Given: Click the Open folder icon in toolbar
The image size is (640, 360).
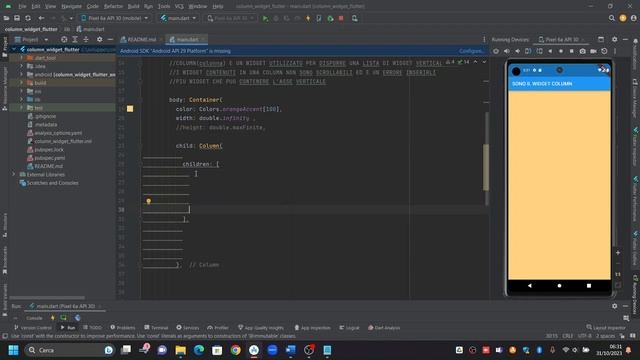Looking at the screenshot, I should (6, 18).
